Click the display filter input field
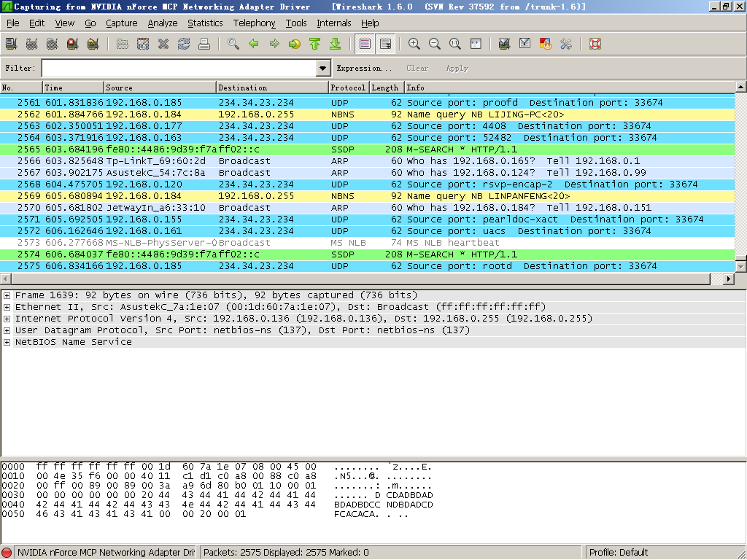 [x=179, y=68]
